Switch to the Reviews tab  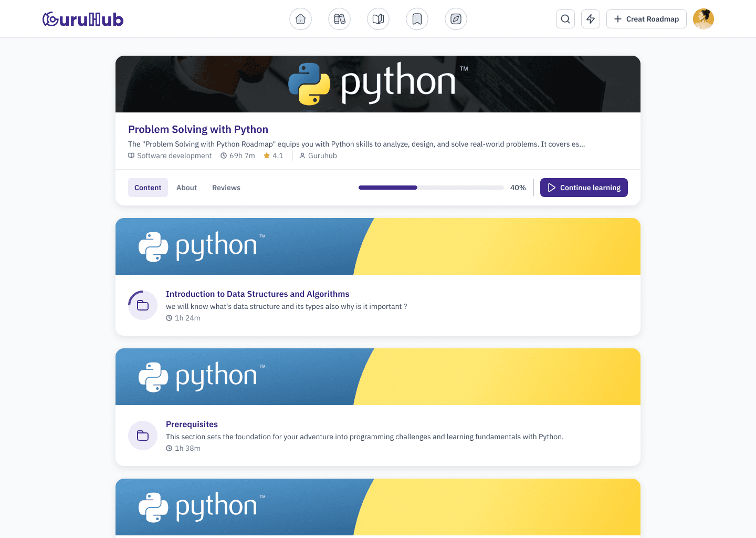tap(226, 188)
